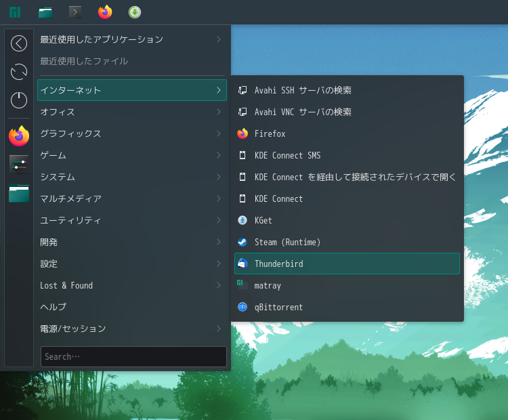Launch Firefox from the top panel
The width and height of the screenshot is (508, 420).
point(105,12)
